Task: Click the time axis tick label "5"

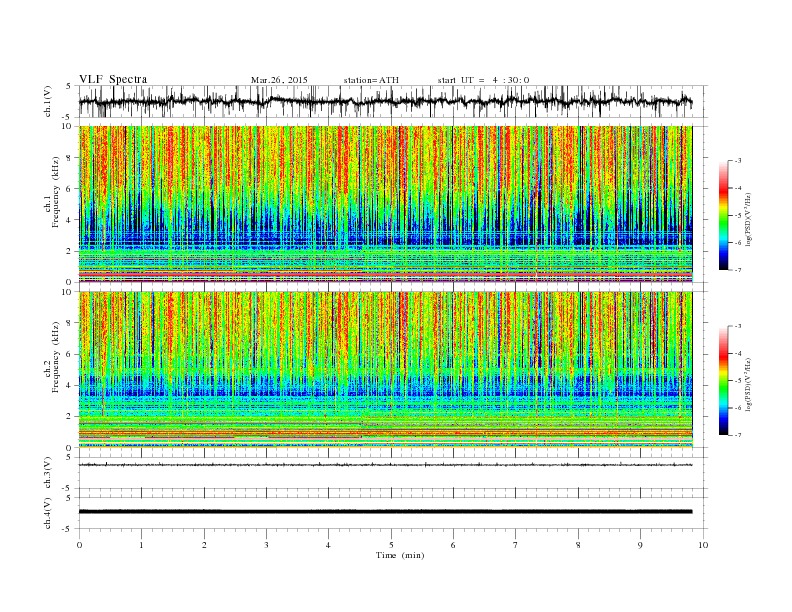Action: click(391, 545)
